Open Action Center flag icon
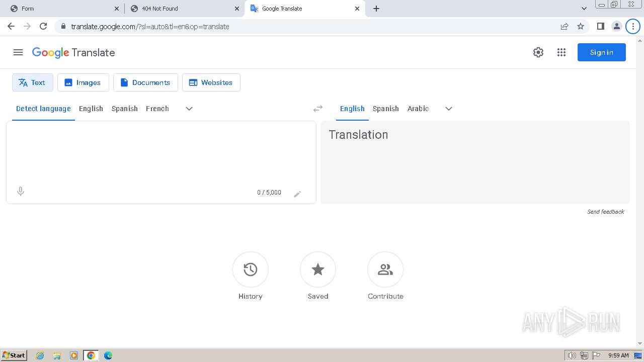 (x=596, y=355)
